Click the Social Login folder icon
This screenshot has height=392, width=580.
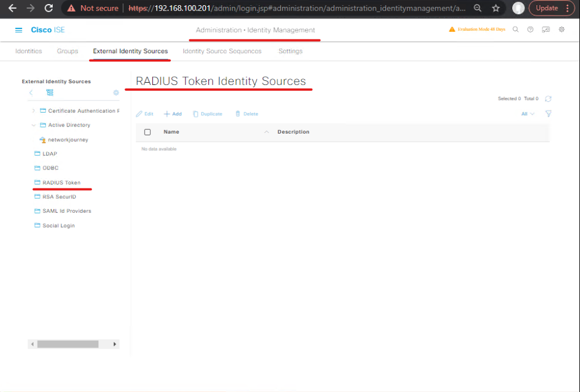pyautogui.click(x=38, y=225)
